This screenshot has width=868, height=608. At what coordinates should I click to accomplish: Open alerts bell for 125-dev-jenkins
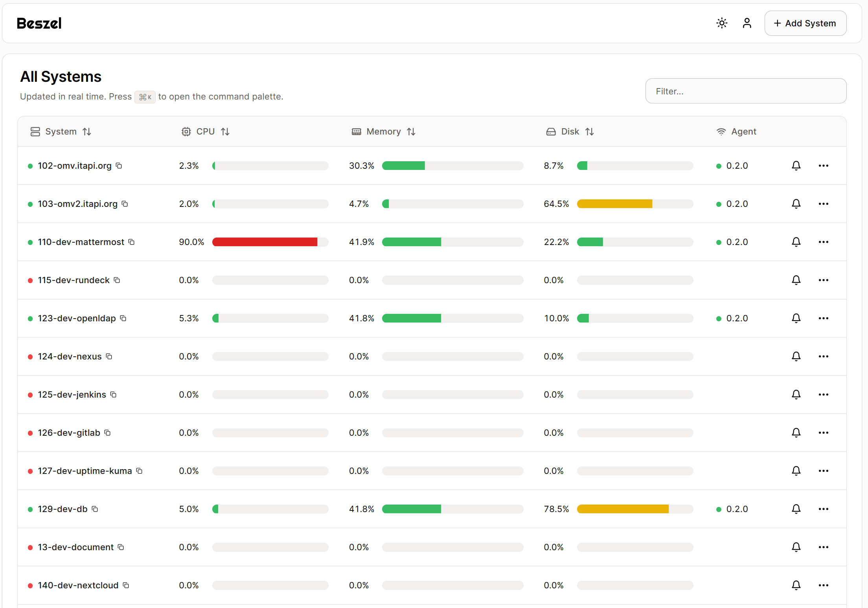tap(796, 394)
